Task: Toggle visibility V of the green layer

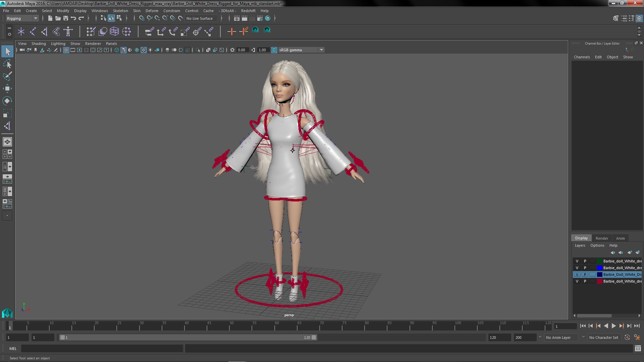Action: [x=577, y=261]
